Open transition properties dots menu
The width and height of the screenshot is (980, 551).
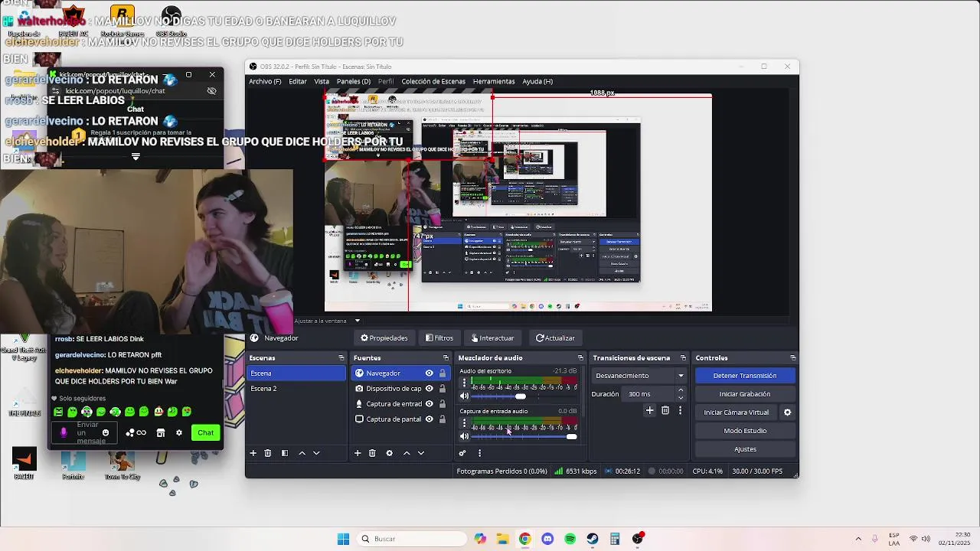coord(680,411)
